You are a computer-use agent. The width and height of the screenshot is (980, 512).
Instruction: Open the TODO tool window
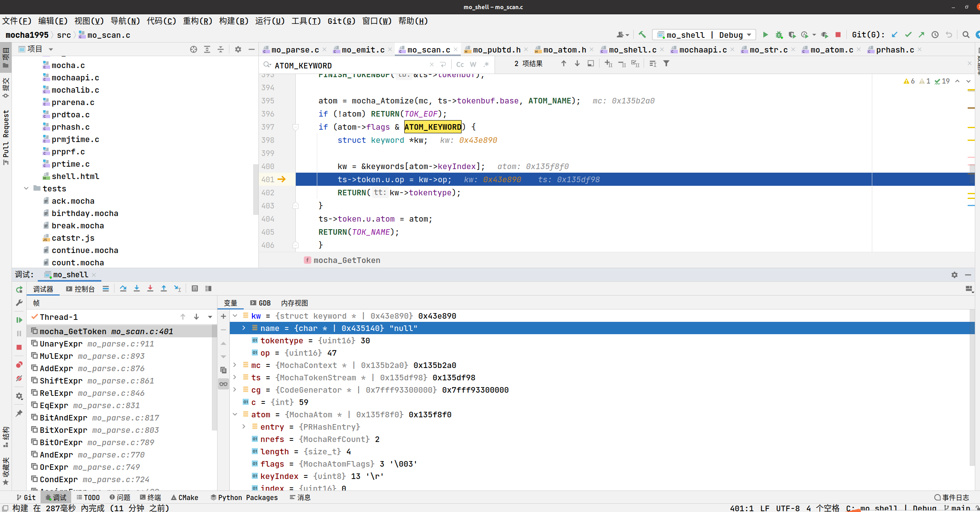(88, 498)
